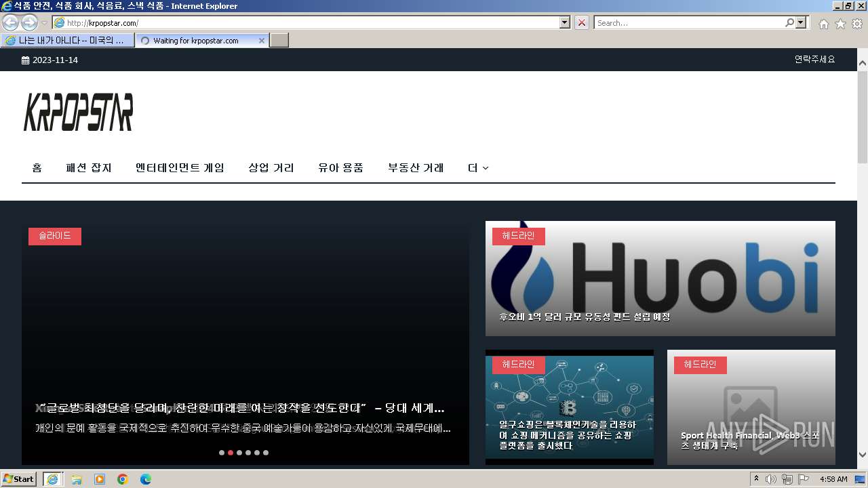The width and height of the screenshot is (868, 488).
Task: Click the network tray icon
Action: click(787, 479)
